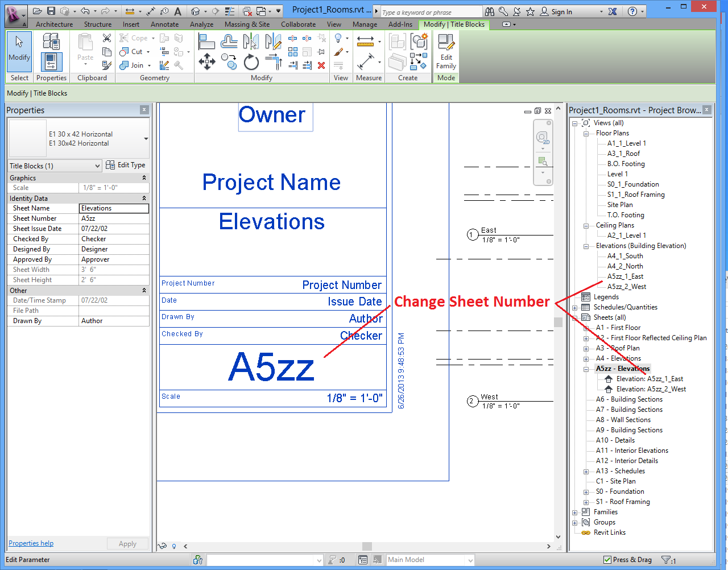Click the Edit Type button
Viewport: 728px width, 570px height.
[126, 165]
